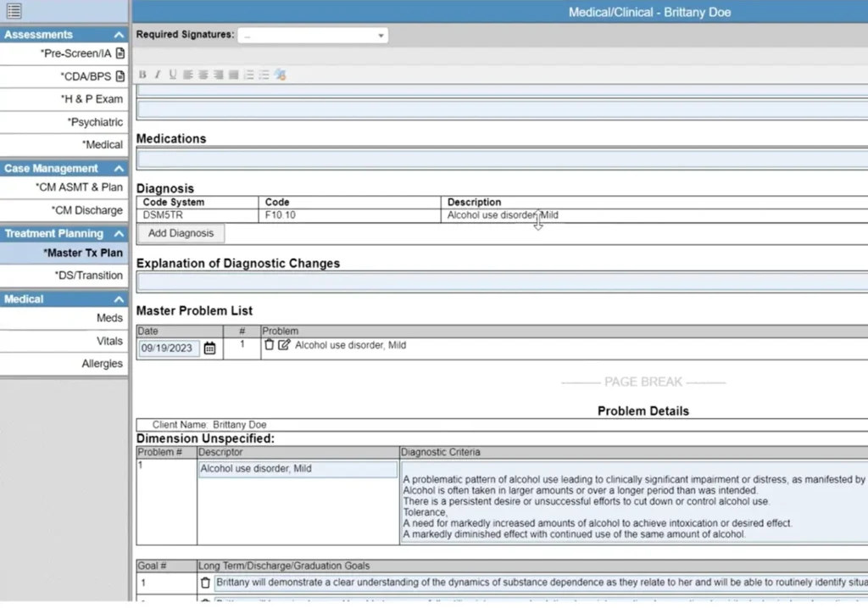
Task: Click the Descriptor field Alcohol use disorder, Mild
Action: pos(298,469)
